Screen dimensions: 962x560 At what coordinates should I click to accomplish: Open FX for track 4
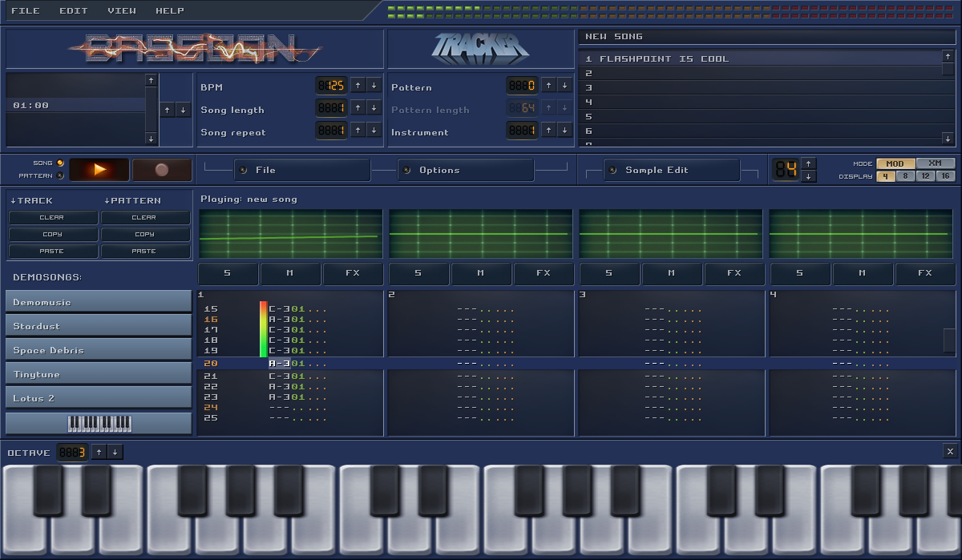coord(925,274)
